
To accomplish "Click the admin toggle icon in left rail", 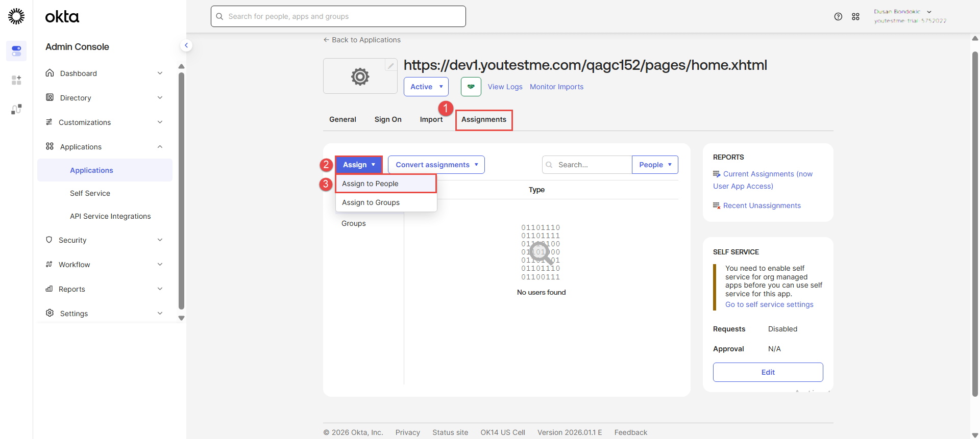I will click(x=16, y=51).
